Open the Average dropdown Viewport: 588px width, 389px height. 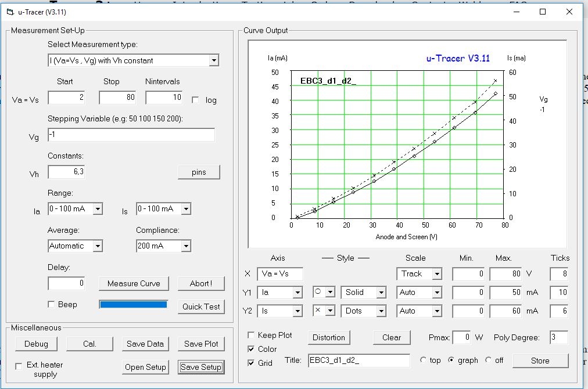click(x=98, y=246)
